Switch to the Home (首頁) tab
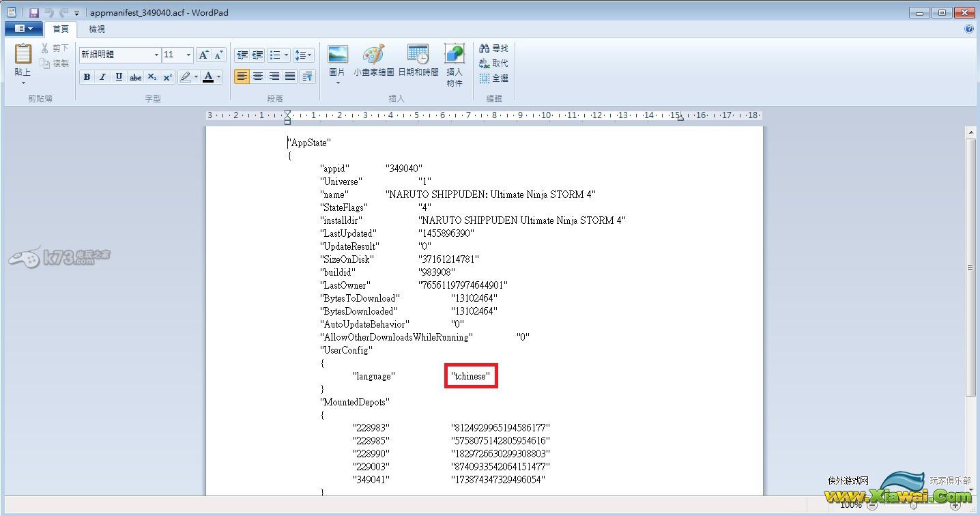This screenshot has height=516, width=980. click(61, 29)
